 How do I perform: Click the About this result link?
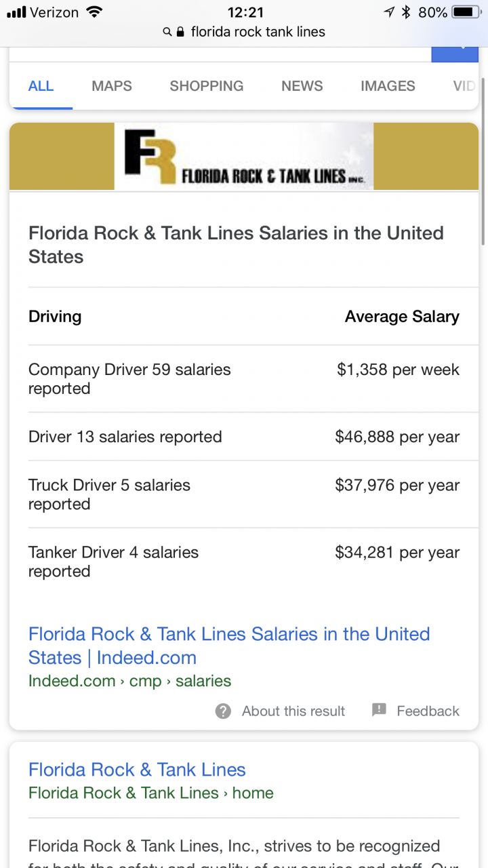(x=293, y=711)
